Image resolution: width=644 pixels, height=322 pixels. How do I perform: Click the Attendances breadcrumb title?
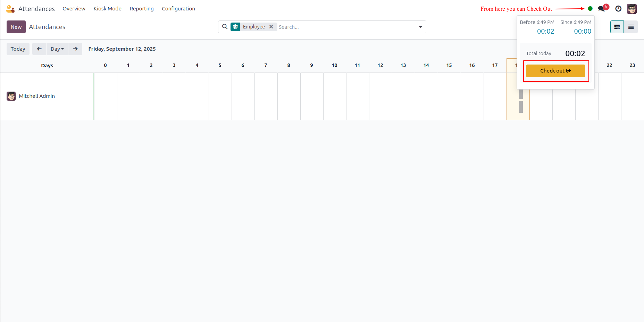[47, 27]
